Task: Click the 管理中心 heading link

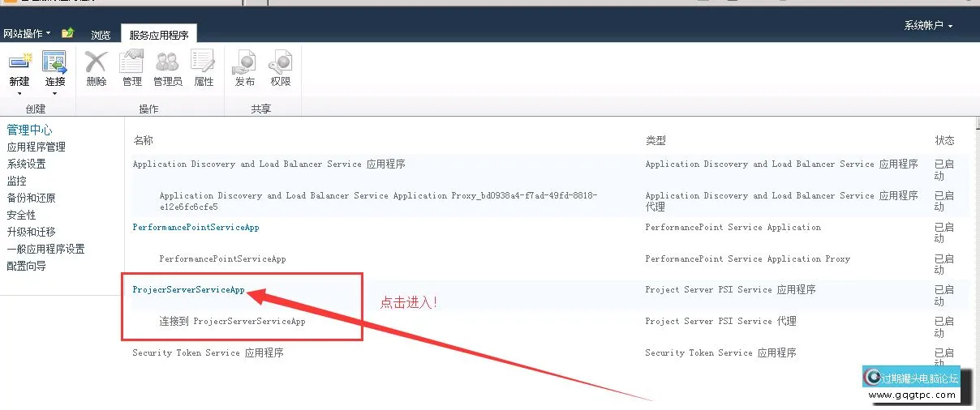Action: (30, 130)
